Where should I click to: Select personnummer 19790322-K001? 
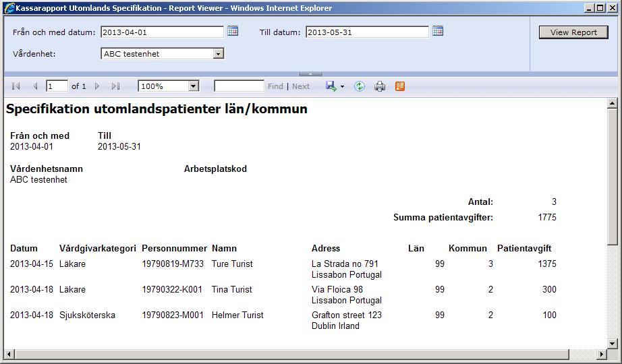click(172, 289)
